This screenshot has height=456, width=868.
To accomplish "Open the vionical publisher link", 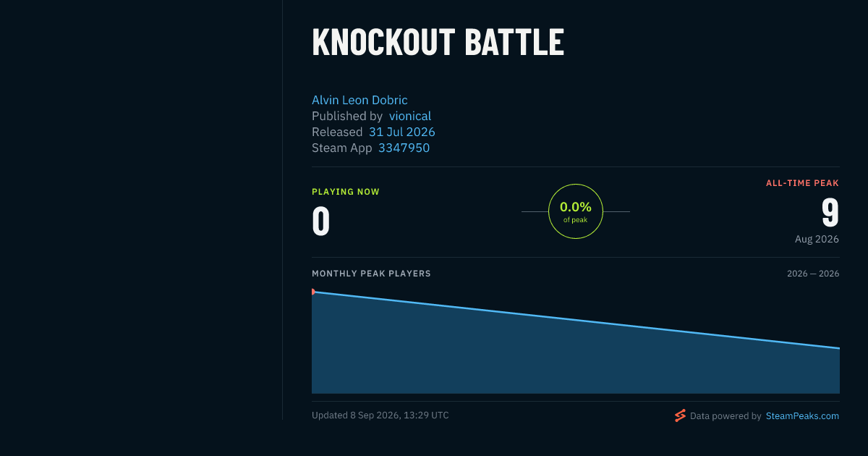I will pos(410,116).
